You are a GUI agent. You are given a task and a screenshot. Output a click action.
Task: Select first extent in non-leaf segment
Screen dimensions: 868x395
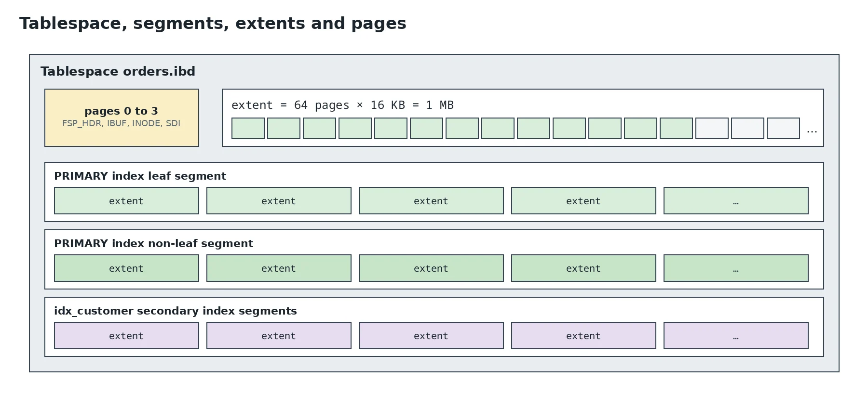pos(126,268)
